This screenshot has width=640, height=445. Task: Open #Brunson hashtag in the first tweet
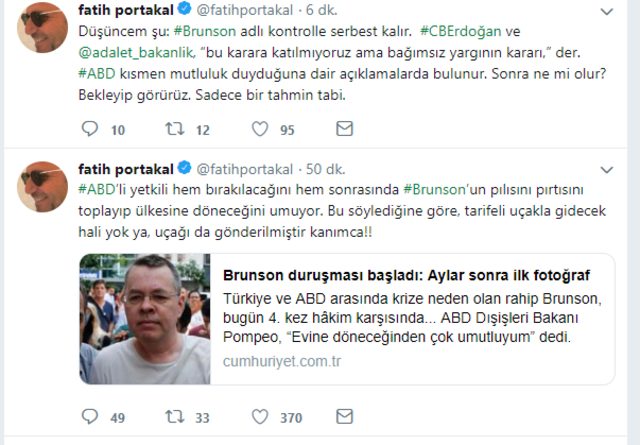click(x=204, y=31)
